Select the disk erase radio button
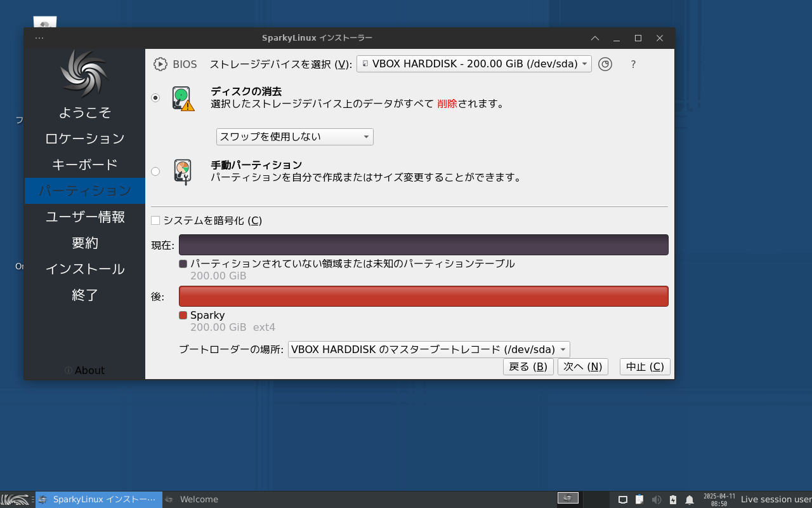812x508 pixels. tap(155, 98)
